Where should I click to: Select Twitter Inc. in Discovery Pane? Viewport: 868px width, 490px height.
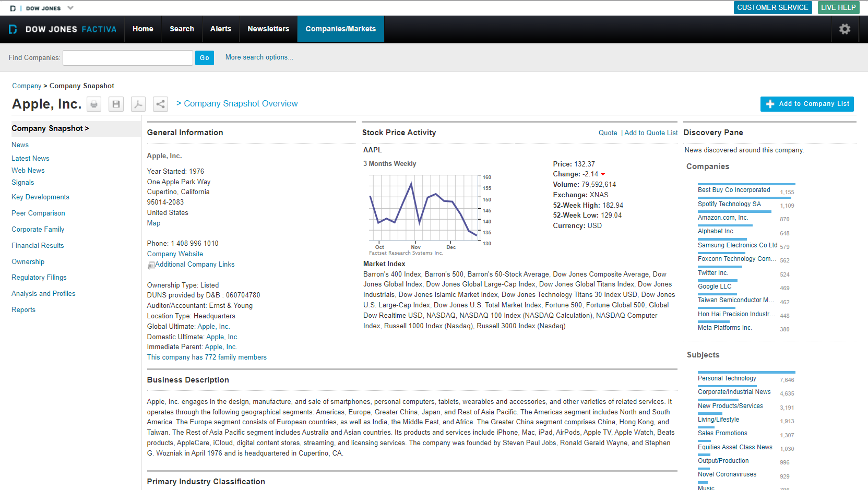coord(713,273)
